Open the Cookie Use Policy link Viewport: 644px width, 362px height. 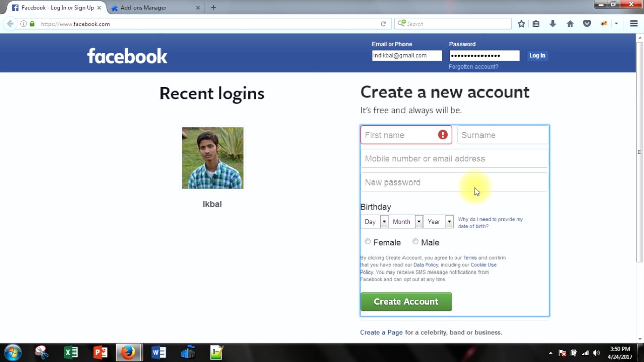pyautogui.click(x=484, y=265)
